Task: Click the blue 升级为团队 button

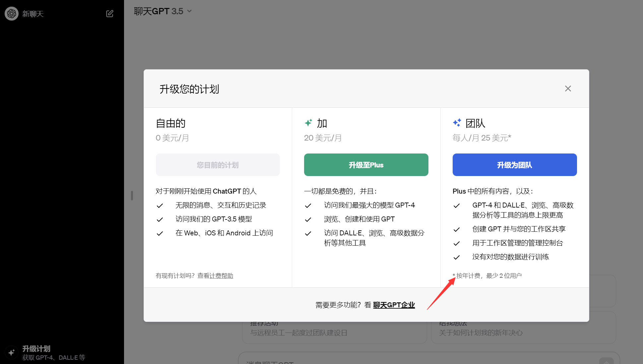Action: [514, 165]
